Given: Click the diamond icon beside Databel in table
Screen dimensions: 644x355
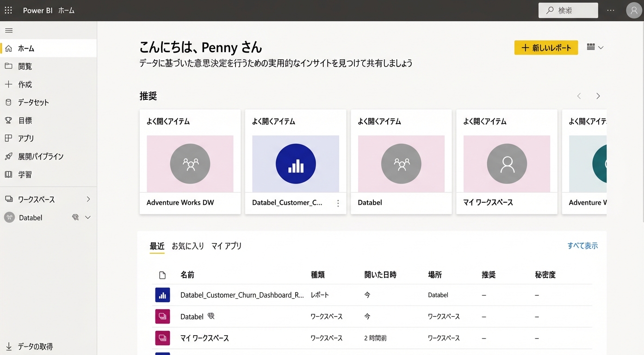Looking at the screenshot, I should pos(211,316).
